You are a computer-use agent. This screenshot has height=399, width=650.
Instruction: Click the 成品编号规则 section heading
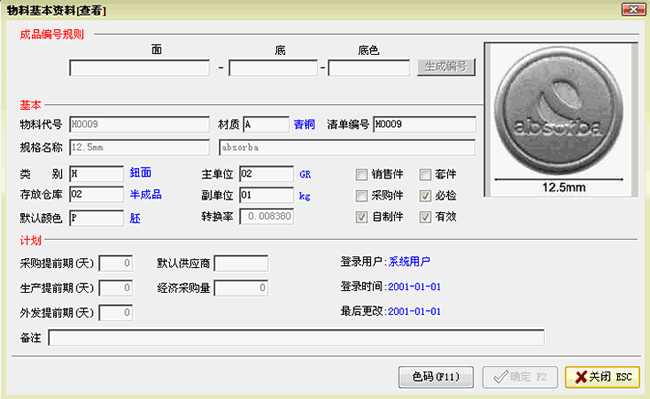(52, 34)
